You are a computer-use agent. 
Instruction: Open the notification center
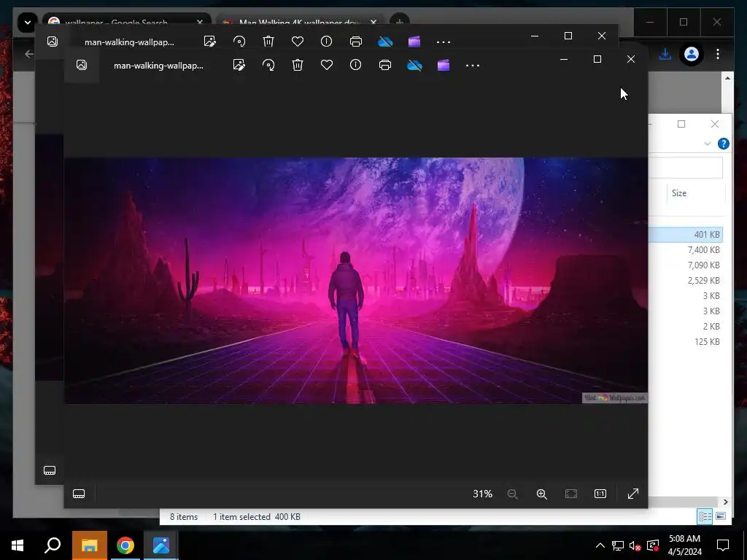[723, 545]
